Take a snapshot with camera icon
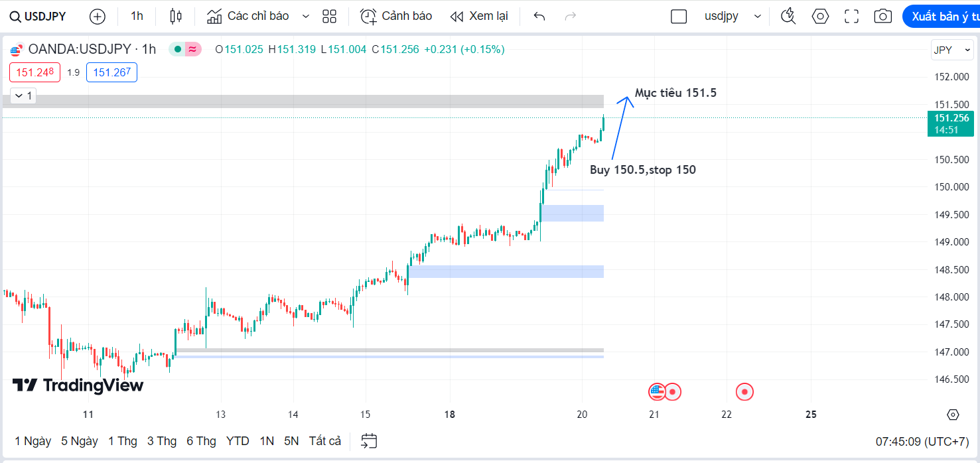This screenshot has height=463, width=980. (x=882, y=17)
